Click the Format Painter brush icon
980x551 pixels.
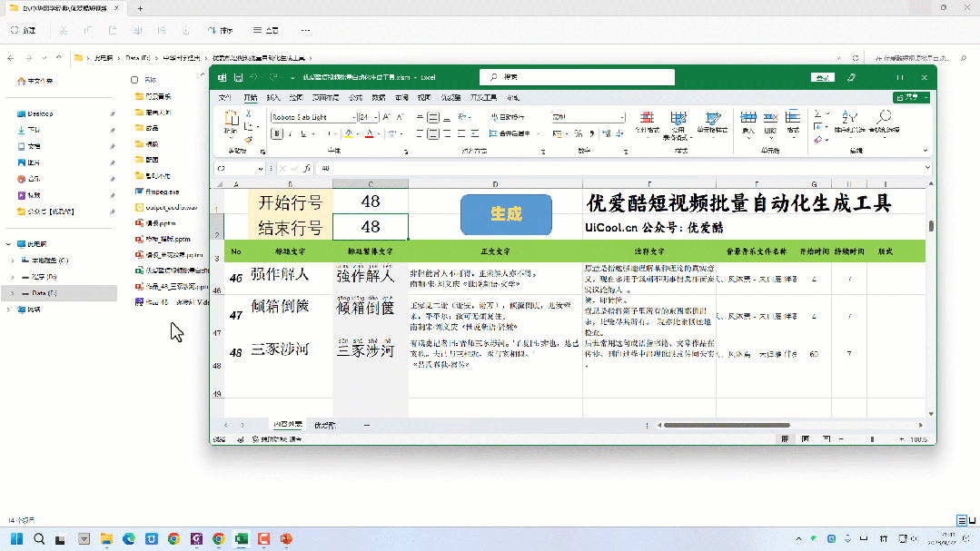click(249, 139)
